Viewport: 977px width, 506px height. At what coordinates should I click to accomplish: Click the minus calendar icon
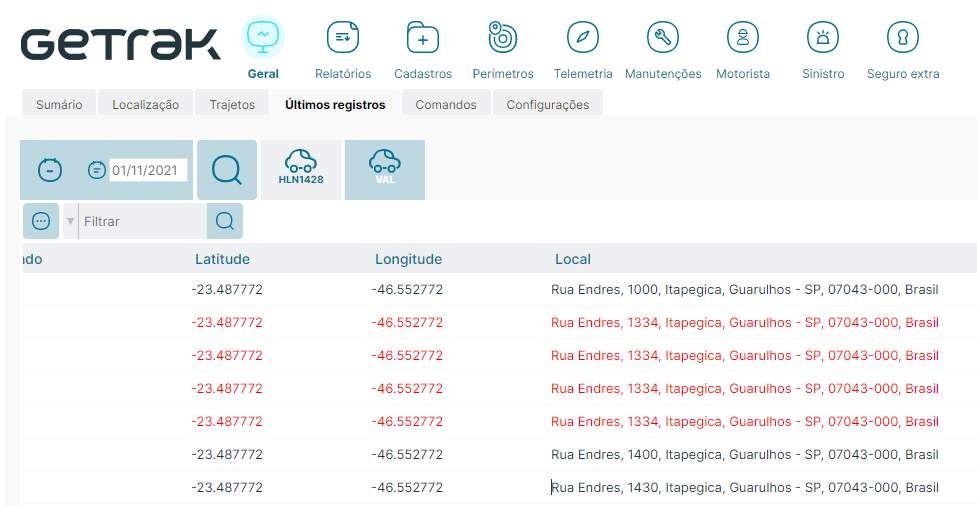pyautogui.click(x=50, y=170)
